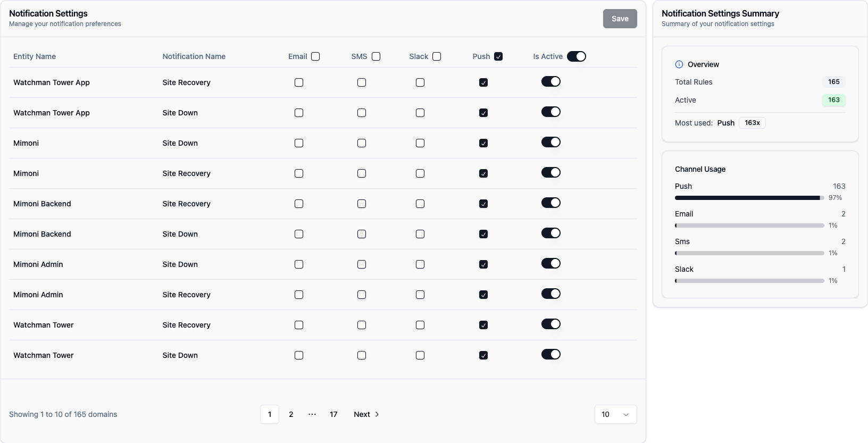Go to page 2
The height and width of the screenshot is (443, 868).
pyautogui.click(x=291, y=414)
